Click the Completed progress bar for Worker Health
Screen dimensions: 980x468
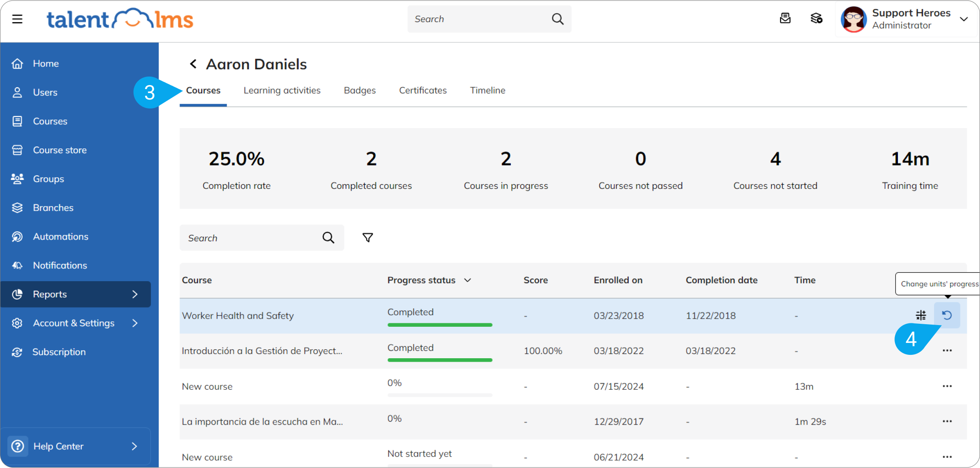(440, 325)
